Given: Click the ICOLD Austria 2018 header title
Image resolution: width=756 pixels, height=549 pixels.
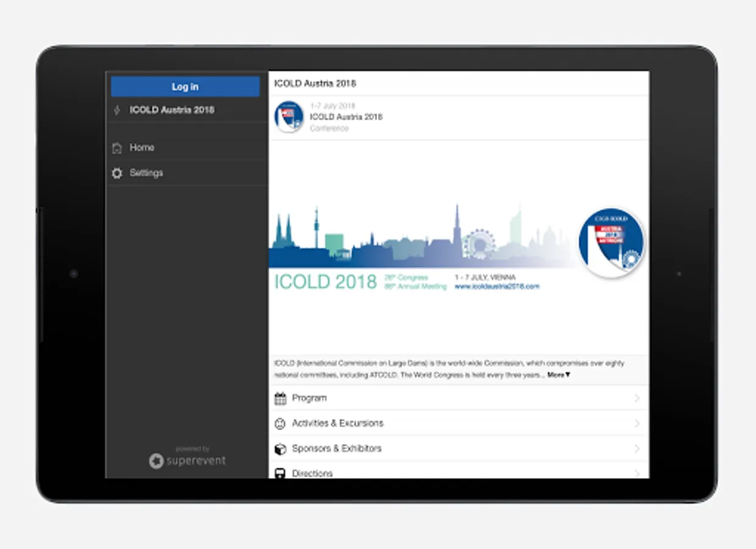Looking at the screenshot, I should tap(315, 84).
